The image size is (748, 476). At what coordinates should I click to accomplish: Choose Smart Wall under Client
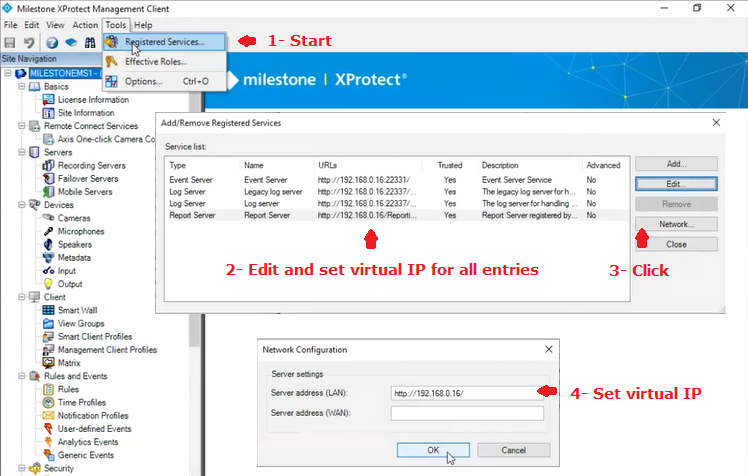(x=76, y=310)
